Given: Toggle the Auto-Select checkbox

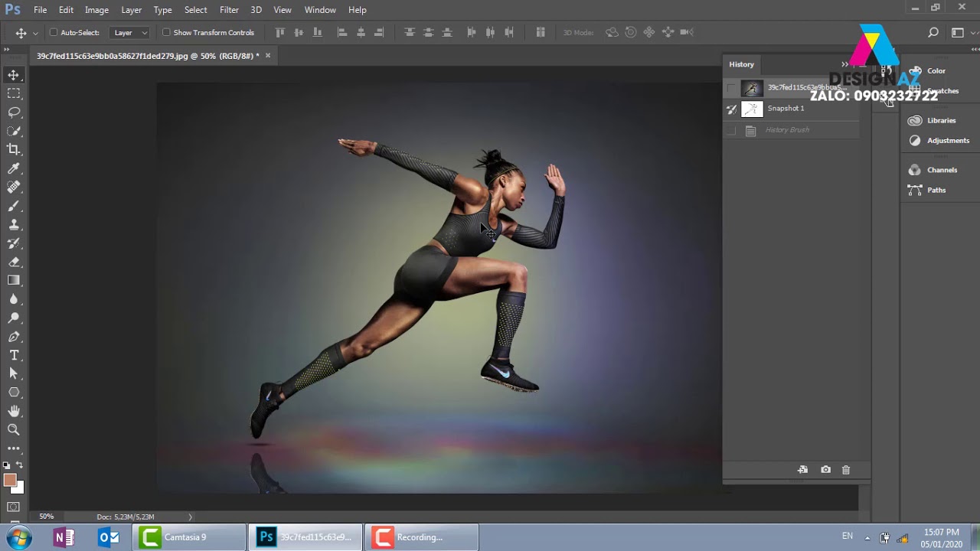Looking at the screenshot, I should point(54,32).
